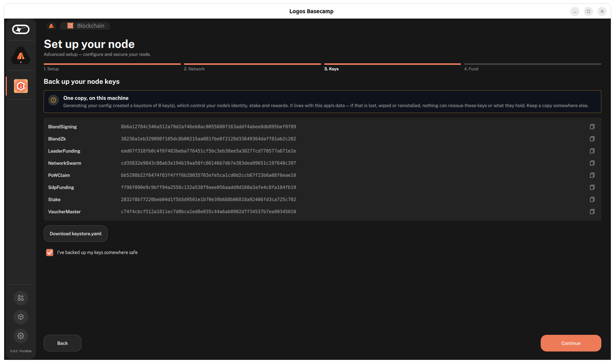
Task: Select step 4. Fund label
Action: pos(471,69)
